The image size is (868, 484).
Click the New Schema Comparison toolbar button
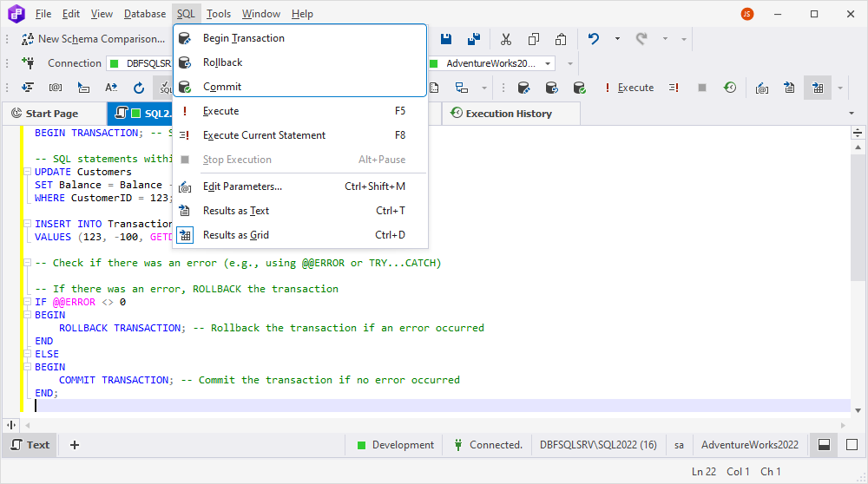[x=93, y=39]
